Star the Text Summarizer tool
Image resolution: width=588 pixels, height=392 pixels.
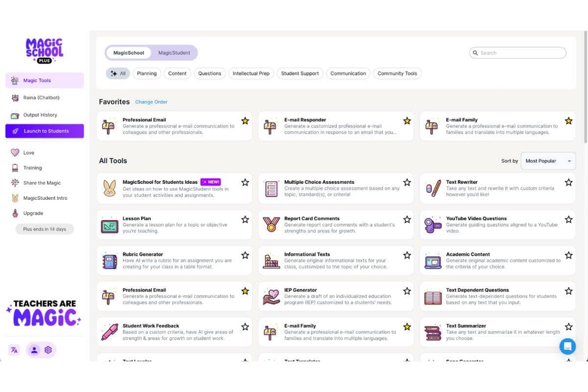coord(568,327)
